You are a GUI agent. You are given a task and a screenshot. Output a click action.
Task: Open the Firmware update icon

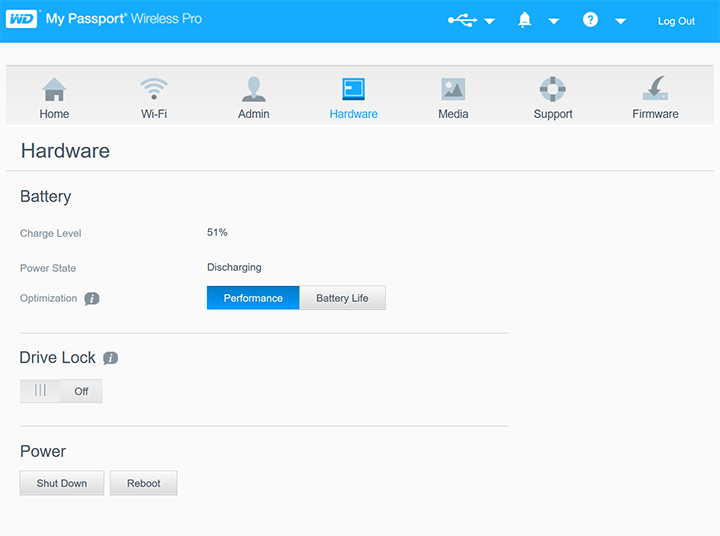(655, 90)
